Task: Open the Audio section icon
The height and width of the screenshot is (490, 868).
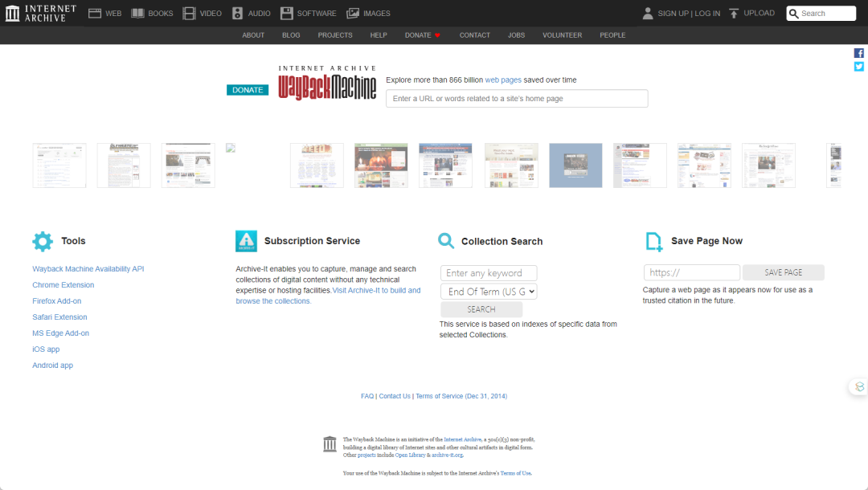Action: (x=237, y=14)
